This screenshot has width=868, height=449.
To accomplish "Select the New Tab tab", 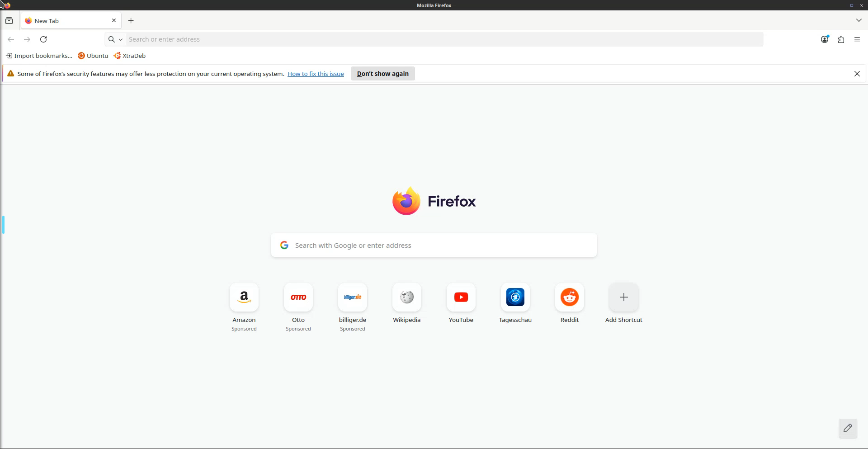I will point(71,21).
